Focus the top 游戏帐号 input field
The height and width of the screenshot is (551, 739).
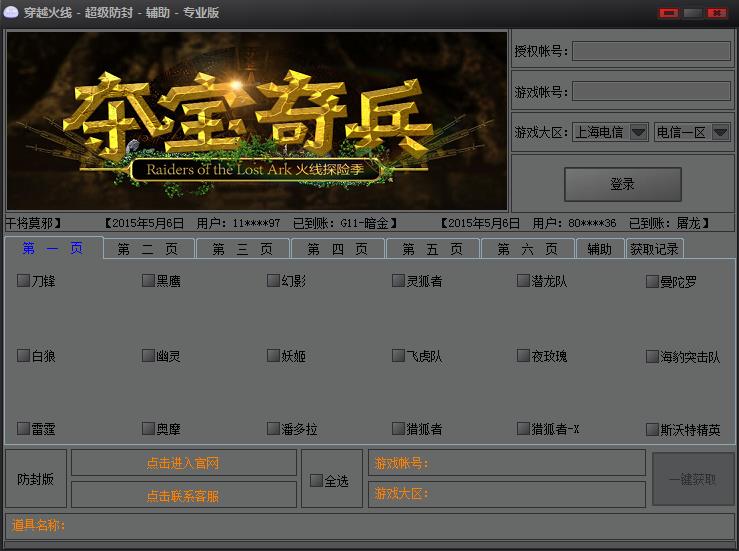tap(651, 91)
